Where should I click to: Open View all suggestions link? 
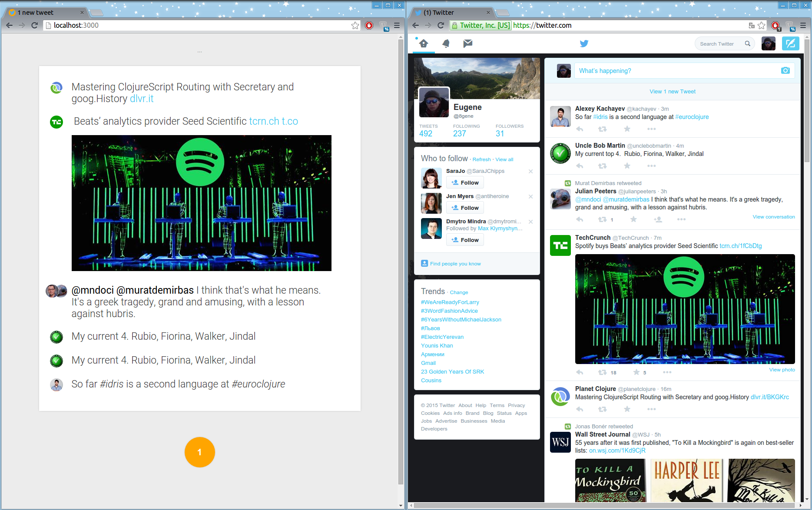pos(504,159)
